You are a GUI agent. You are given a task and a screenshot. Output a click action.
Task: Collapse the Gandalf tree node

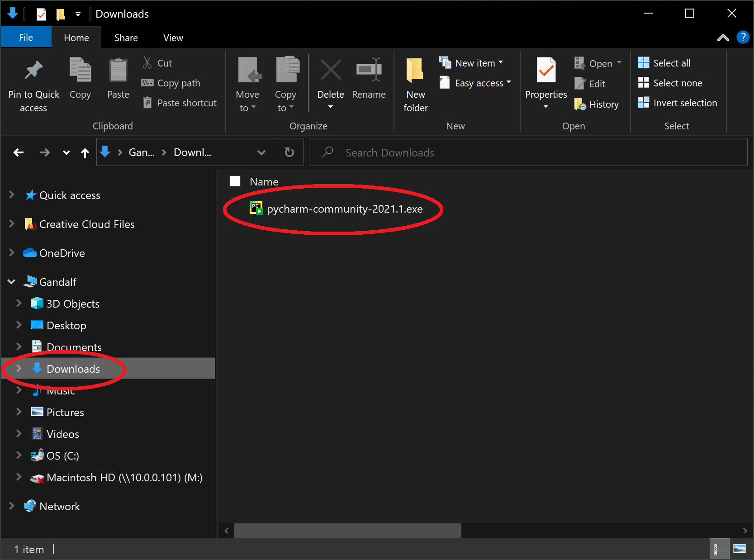12,282
